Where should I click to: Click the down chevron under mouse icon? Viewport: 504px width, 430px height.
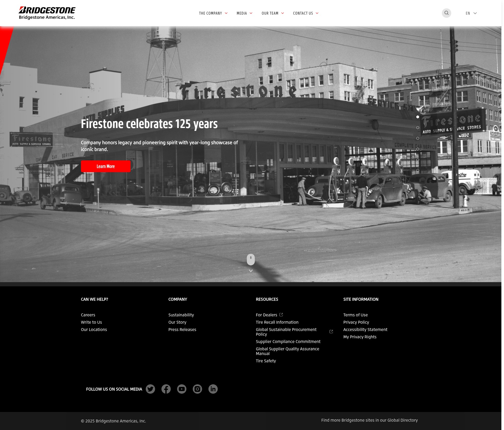251,271
